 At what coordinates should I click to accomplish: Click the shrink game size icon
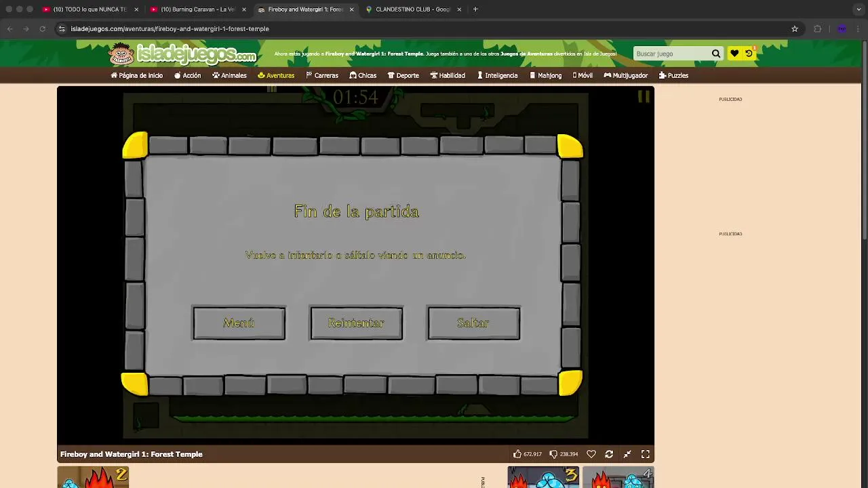pos(627,454)
